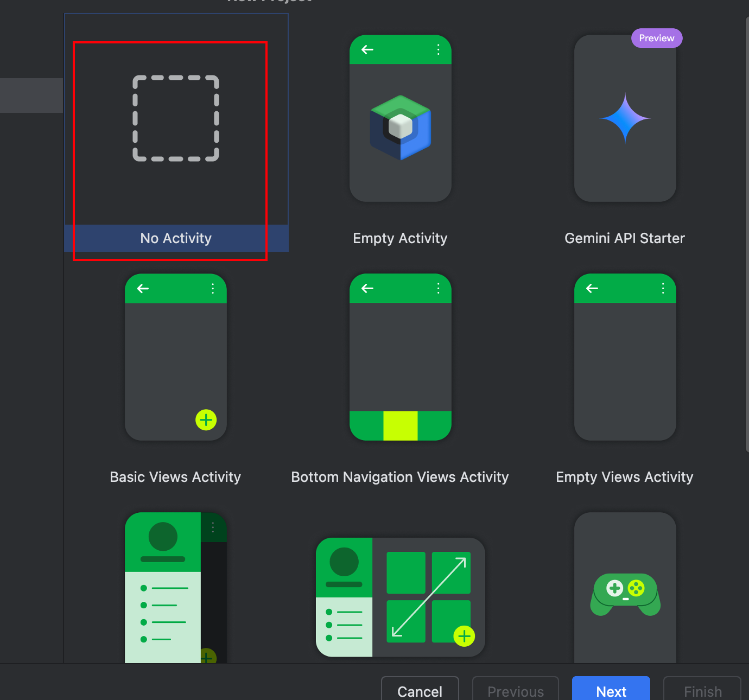749x700 pixels.
Task: Select the responsive grid layout template thumbnail
Action: click(x=400, y=597)
